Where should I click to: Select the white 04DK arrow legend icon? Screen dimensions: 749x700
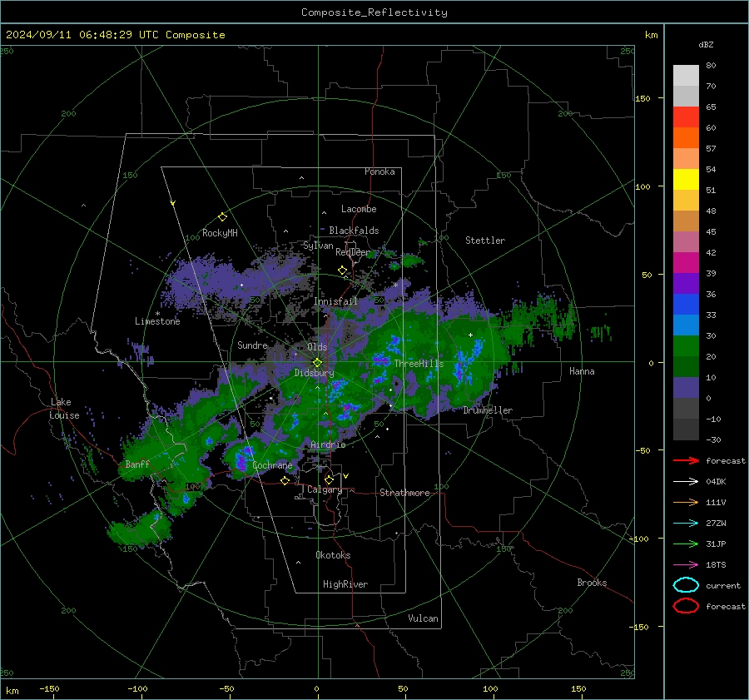point(686,481)
